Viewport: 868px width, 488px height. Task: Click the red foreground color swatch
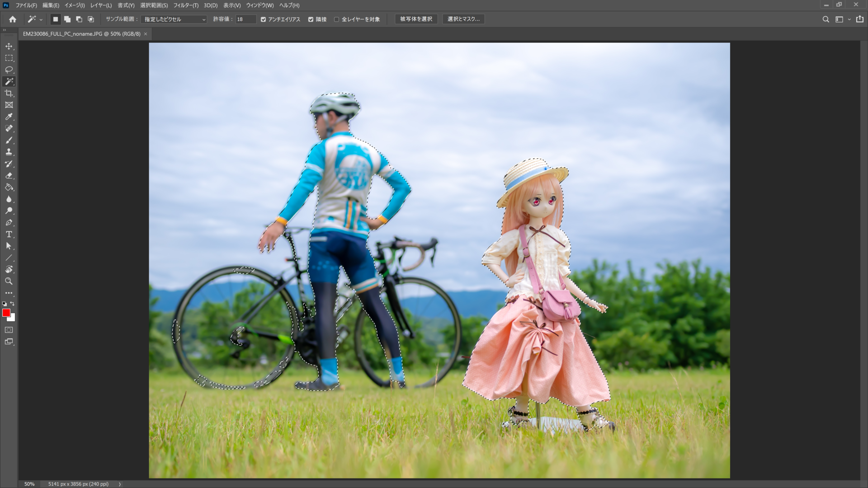point(6,313)
